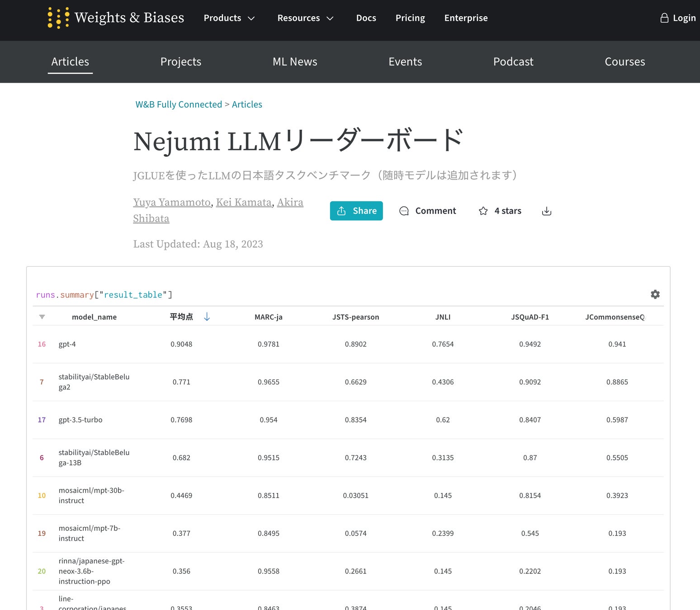Select the gpt-3.5-turbo model name
Screen dimensions: 700x610
click(80, 420)
